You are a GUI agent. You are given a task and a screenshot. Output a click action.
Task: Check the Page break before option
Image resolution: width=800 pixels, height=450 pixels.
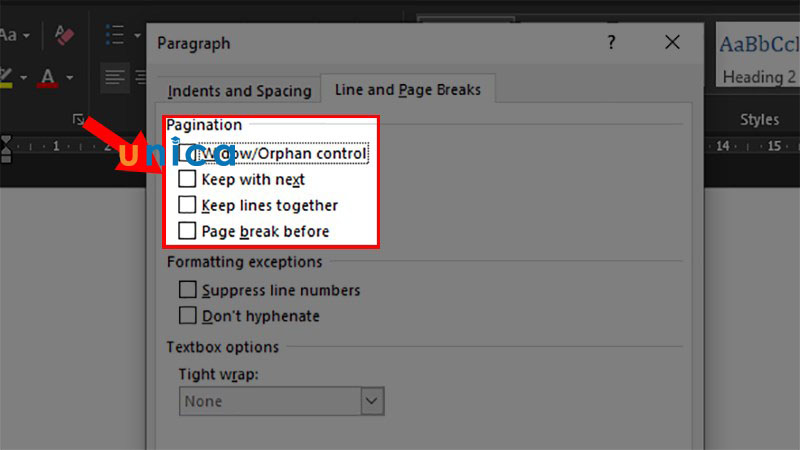tap(187, 231)
